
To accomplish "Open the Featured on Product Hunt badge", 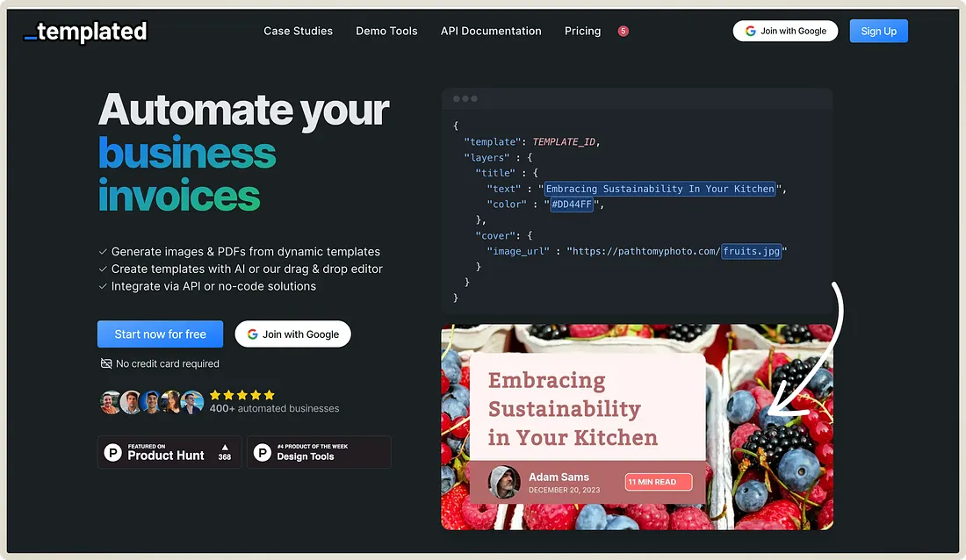I will [x=169, y=452].
